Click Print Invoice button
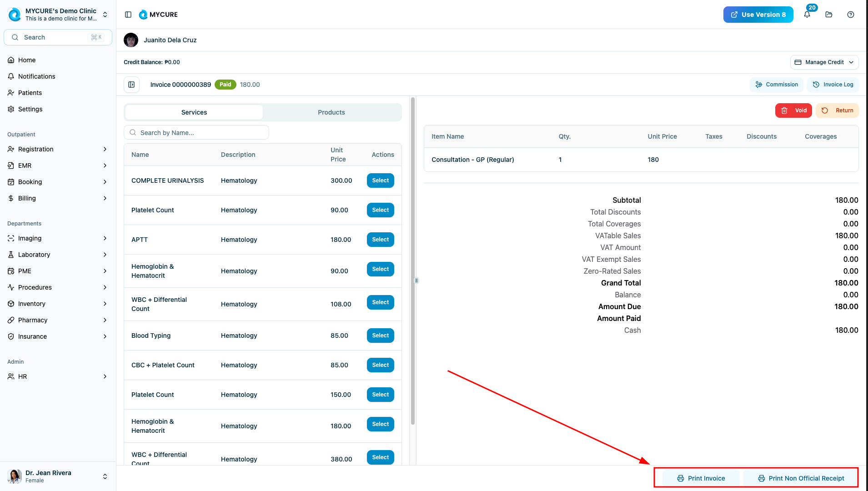Image resolution: width=868 pixels, height=491 pixels. pyautogui.click(x=701, y=478)
